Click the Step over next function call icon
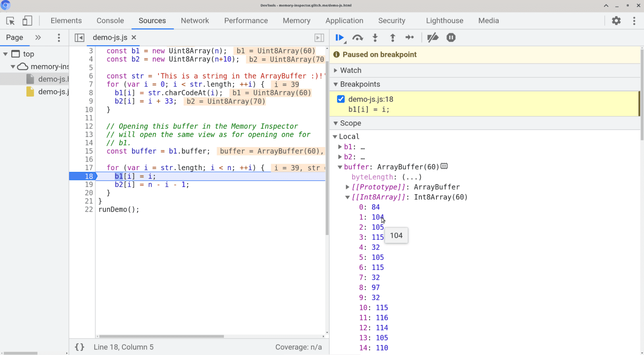The height and width of the screenshot is (355, 644). (357, 38)
